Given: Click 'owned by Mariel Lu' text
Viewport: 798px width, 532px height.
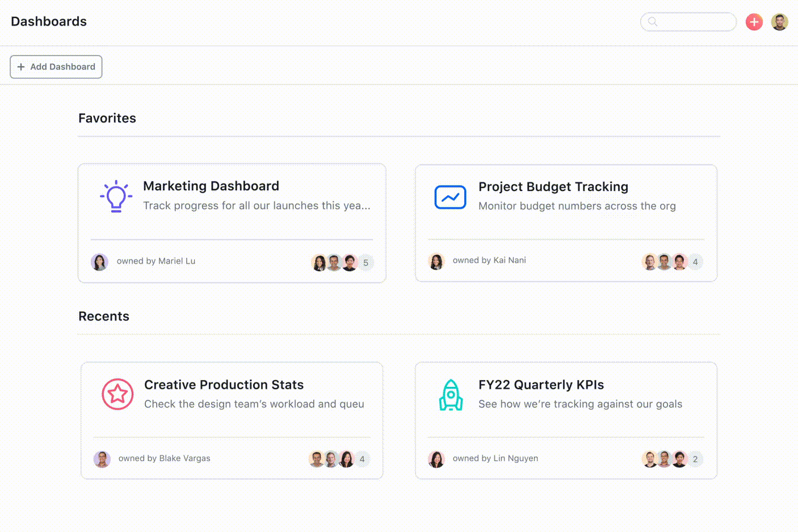Looking at the screenshot, I should [x=156, y=261].
